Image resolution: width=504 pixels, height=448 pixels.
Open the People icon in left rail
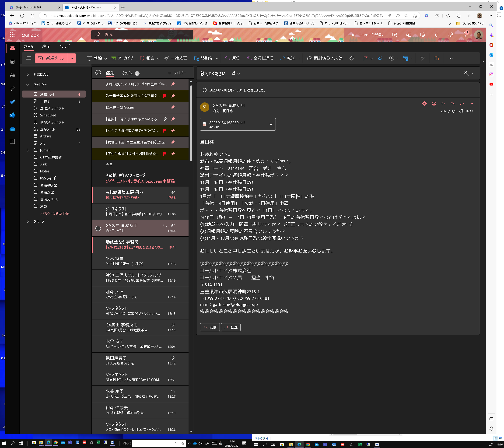[12, 75]
